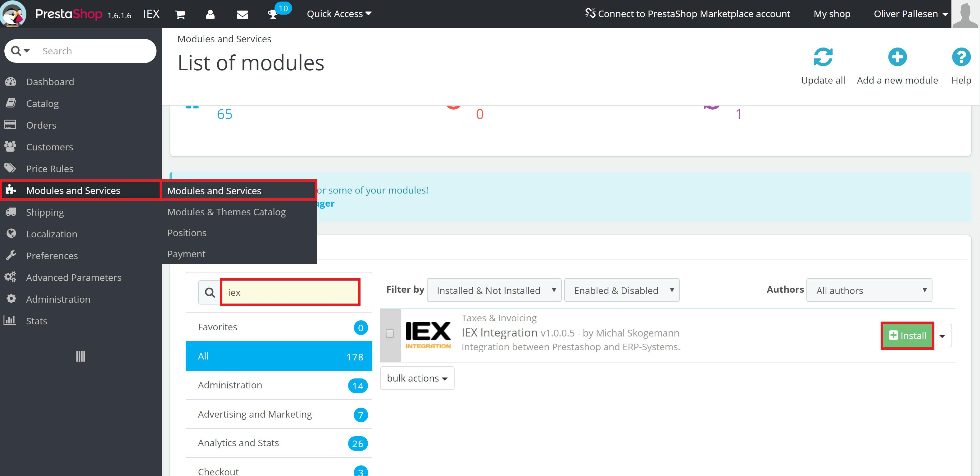Select the Advertising and Marketing category
Screen dimensions: 980x476
(x=279, y=414)
